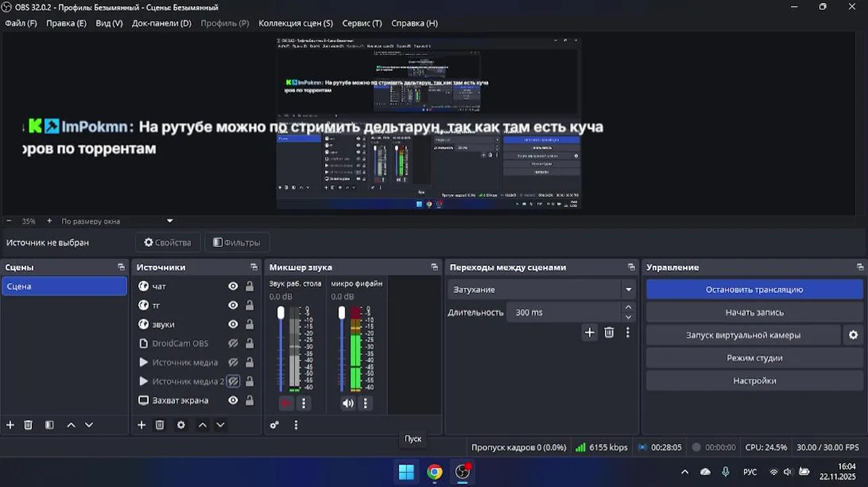Open preview scaling dropdown По размеру окна
The width and height of the screenshot is (868, 487).
[117, 221]
